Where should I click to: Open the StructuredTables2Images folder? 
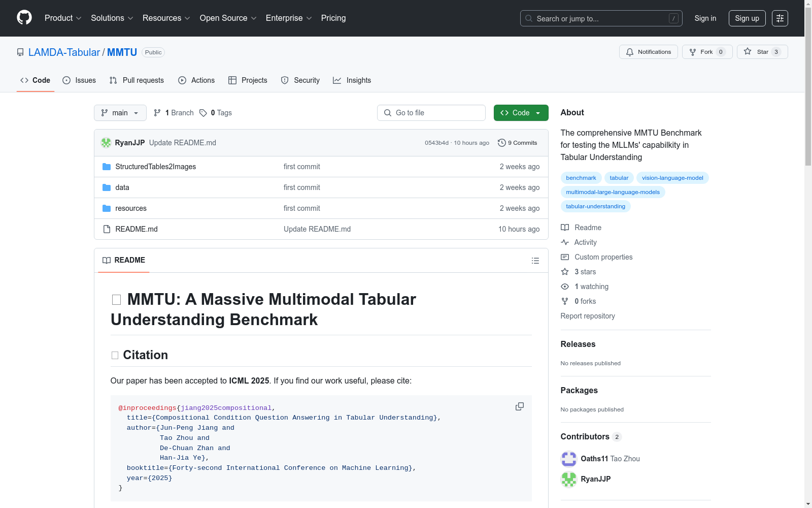(155, 167)
